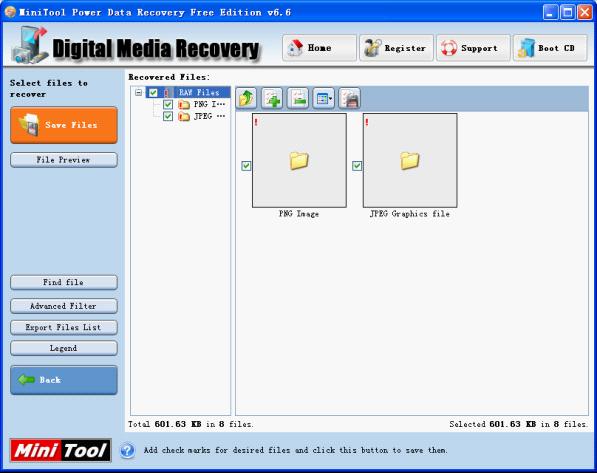597x473 pixels.
Task: Uncheck the RAW Files tree checkbox
Action: [153, 93]
